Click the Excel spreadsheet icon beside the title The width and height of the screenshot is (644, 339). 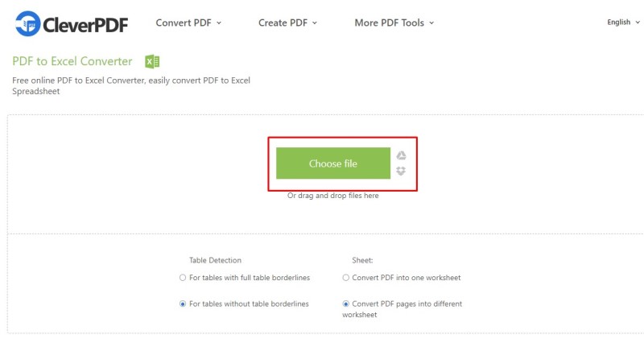coord(152,62)
